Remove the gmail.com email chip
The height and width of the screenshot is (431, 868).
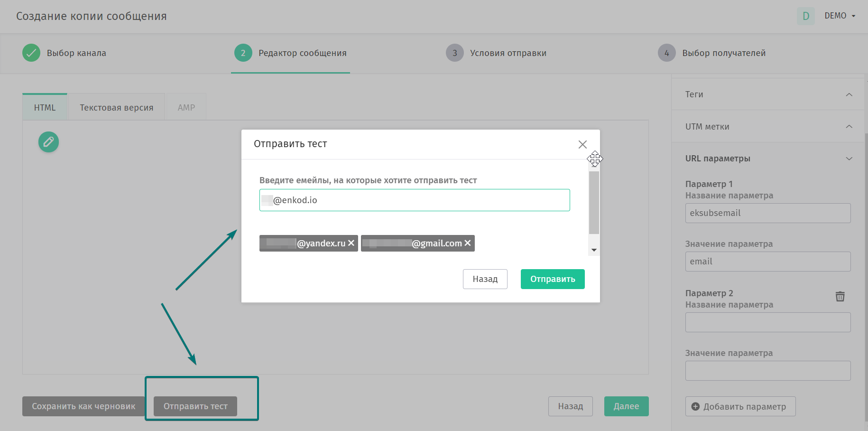coord(468,243)
